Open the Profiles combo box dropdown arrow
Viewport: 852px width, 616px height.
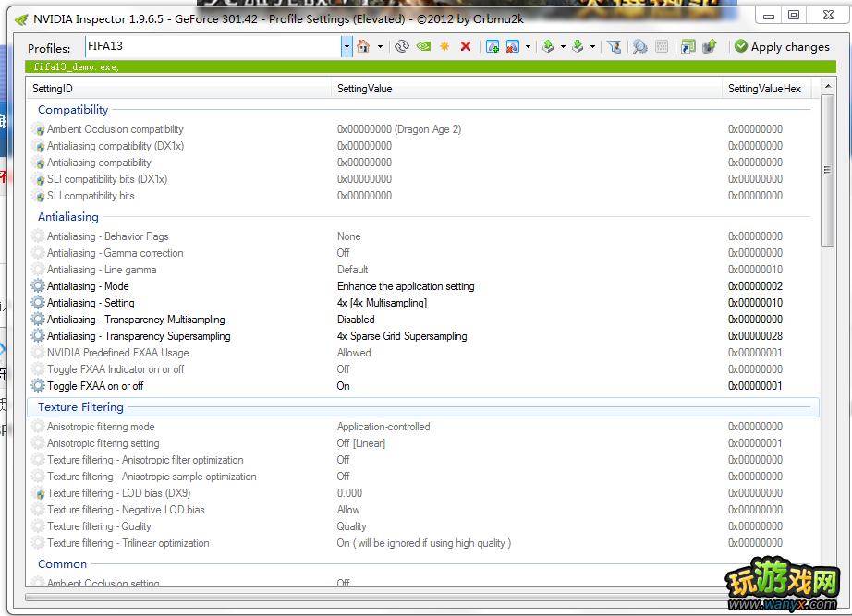[x=347, y=47]
